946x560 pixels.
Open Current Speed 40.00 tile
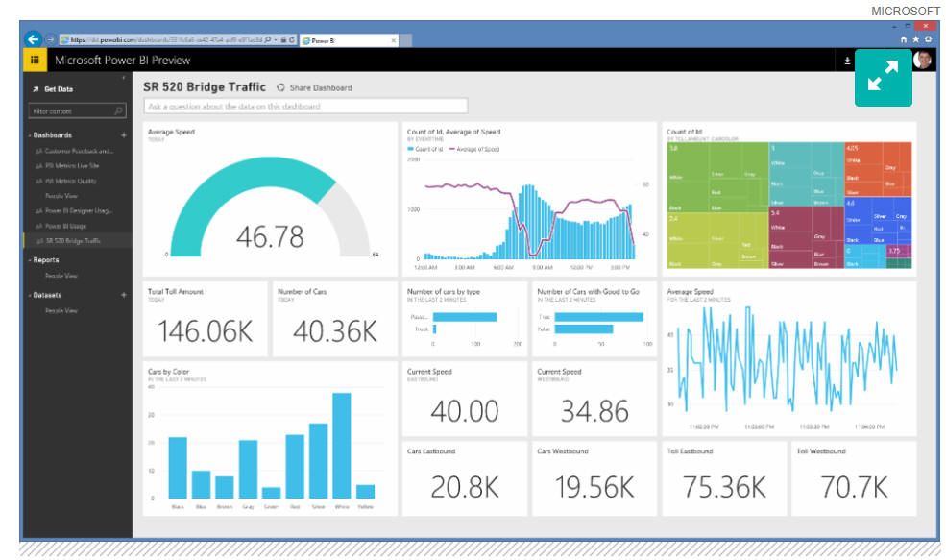[x=465, y=399]
